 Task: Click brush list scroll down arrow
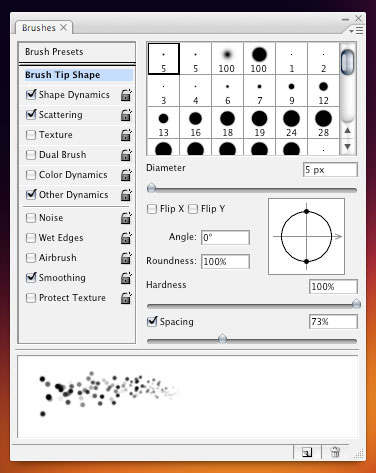click(x=348, y=147)
